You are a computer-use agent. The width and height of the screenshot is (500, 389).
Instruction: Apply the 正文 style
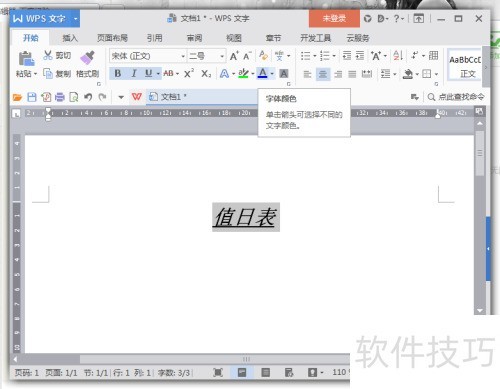click(x=465, y=65)
